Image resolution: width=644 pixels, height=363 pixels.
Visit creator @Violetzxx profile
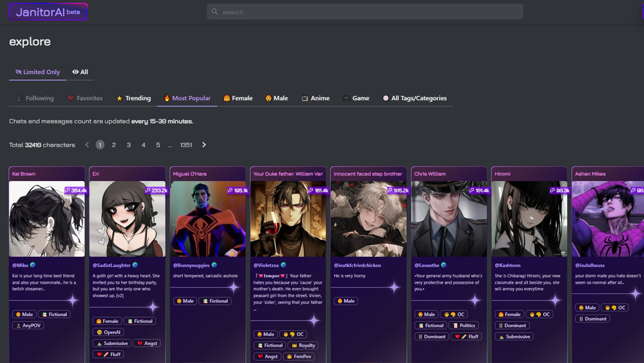click(x=266, y=265)
